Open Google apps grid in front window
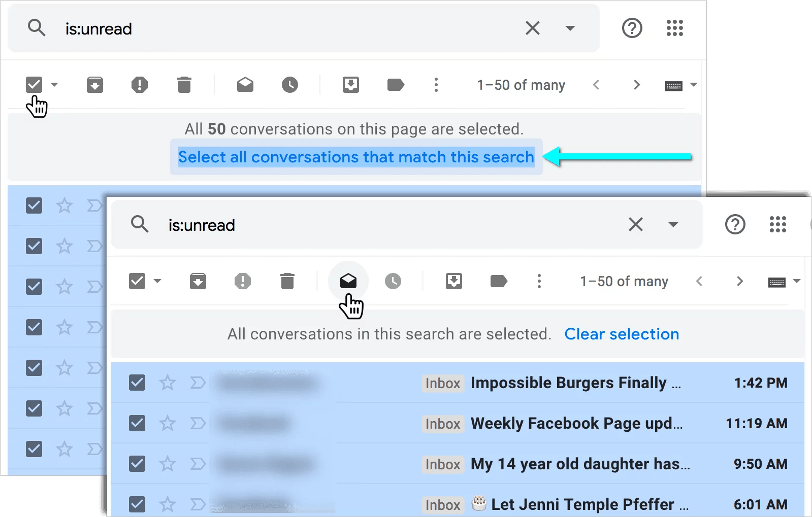812x517 pixels. point(778,224)
